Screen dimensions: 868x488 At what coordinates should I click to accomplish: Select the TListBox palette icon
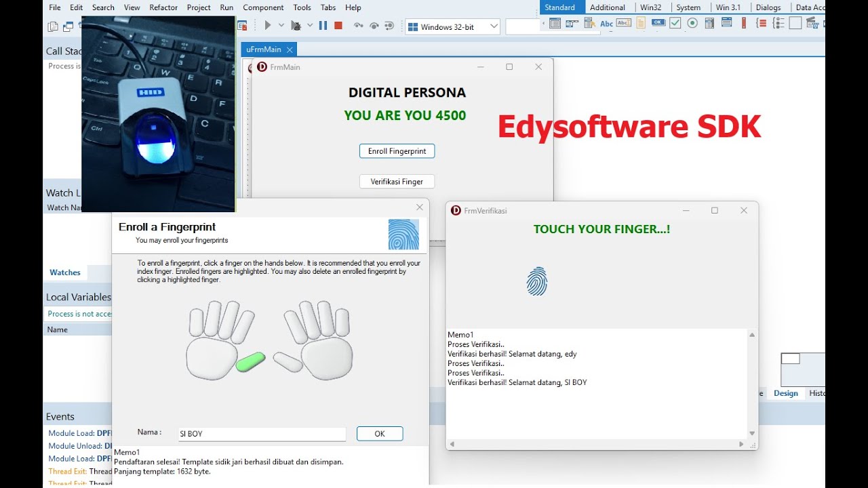tap(709, 23)
